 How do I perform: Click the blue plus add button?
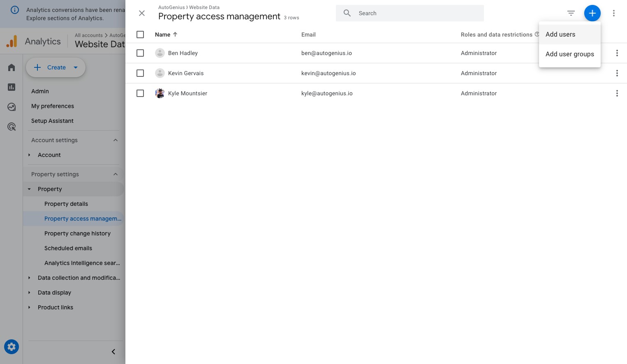point(592,13)
